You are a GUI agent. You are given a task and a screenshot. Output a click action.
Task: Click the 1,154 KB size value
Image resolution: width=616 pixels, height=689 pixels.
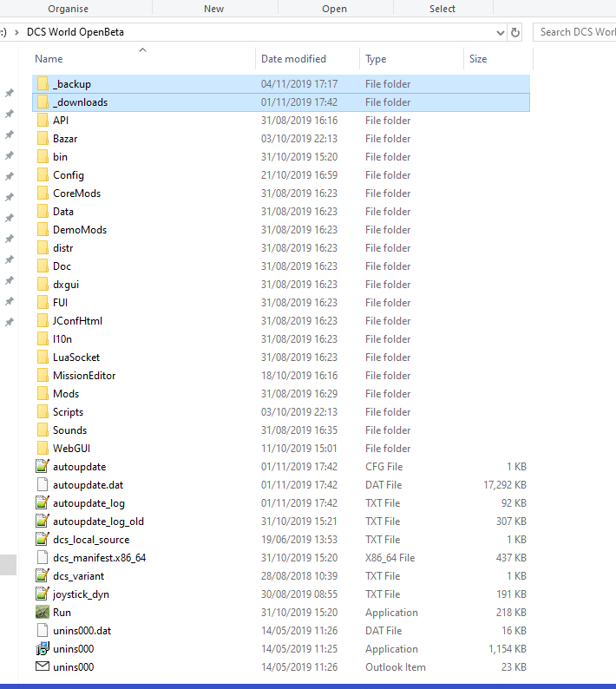coord(508,648)
